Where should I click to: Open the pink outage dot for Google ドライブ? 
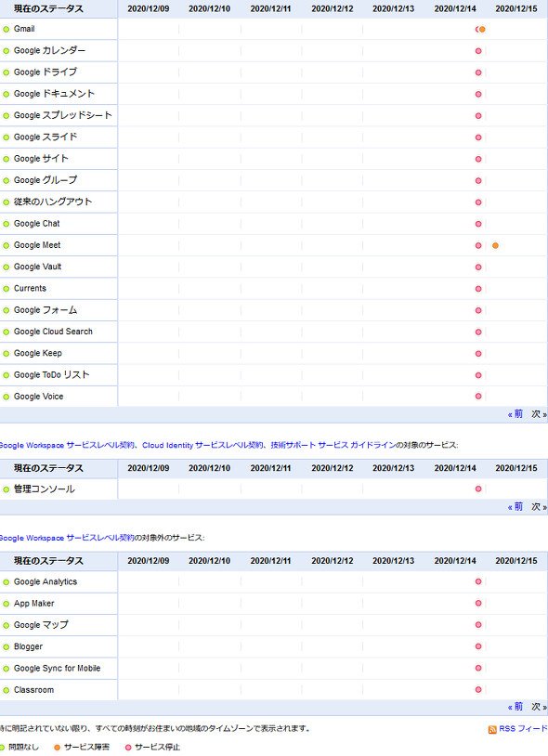478,72
